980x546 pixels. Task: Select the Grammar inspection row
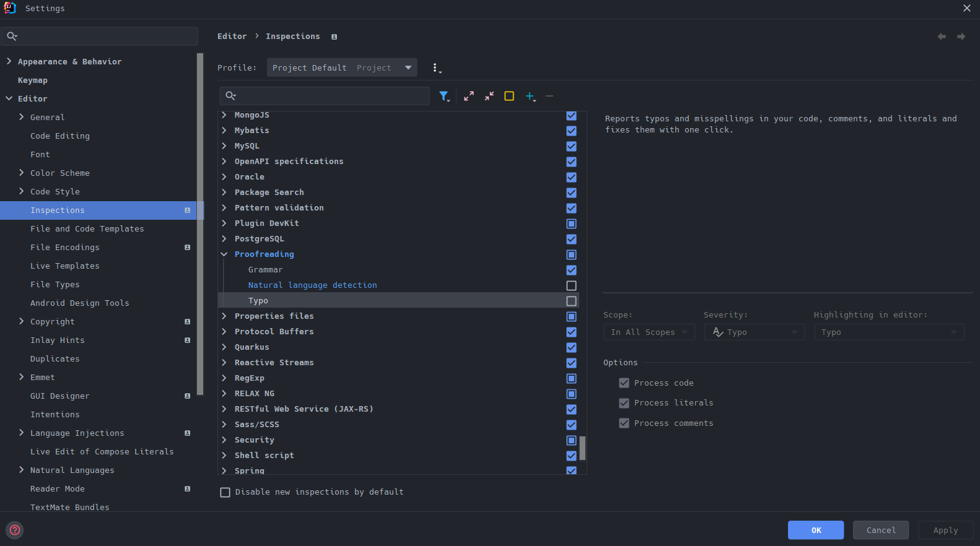398,270
